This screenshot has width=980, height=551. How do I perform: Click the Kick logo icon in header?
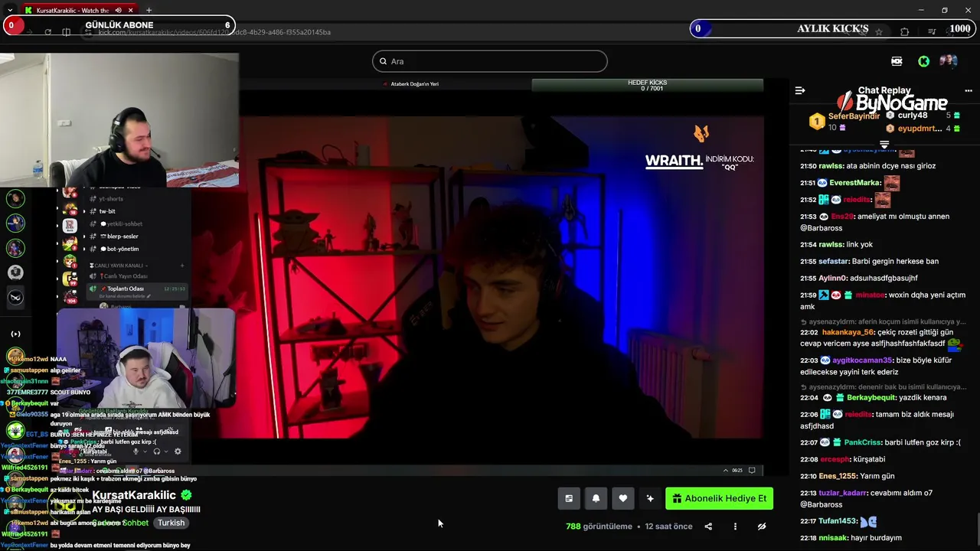(924, 61)
